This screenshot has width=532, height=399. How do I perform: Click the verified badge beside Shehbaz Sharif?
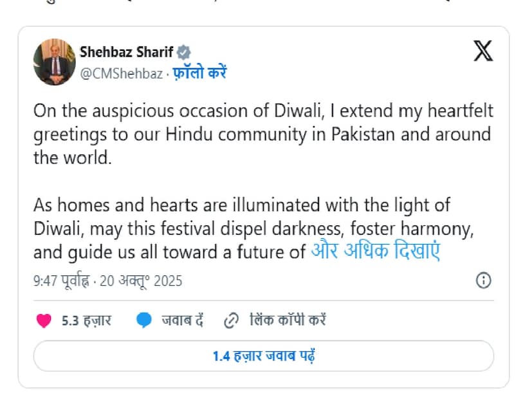pos(183,52)
